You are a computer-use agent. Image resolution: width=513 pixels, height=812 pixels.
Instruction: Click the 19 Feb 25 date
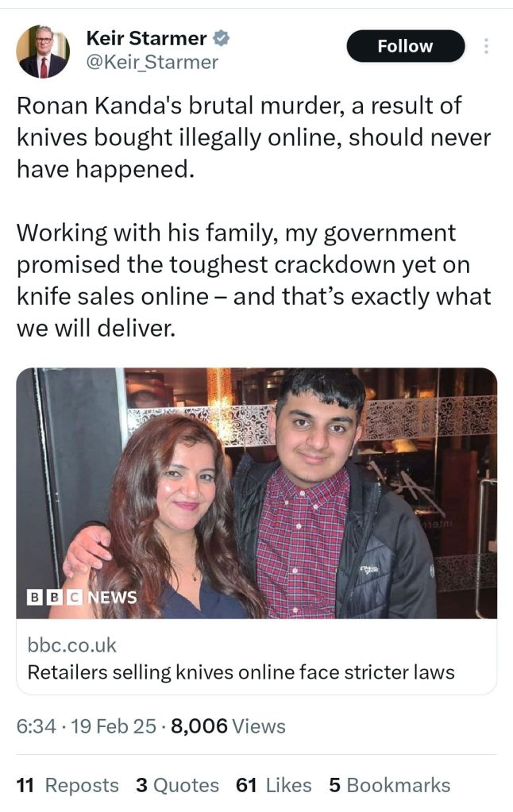(113, 725)
